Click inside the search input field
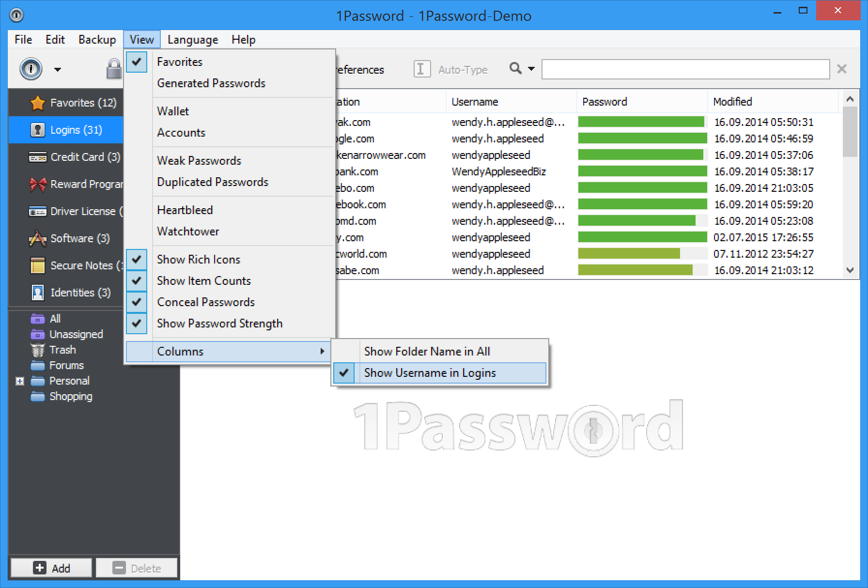The height and width of the screenshot is (588, 868). tap(685, 69)
